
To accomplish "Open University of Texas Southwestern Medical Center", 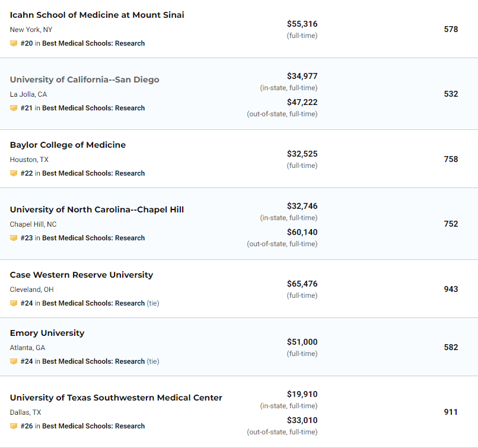I will (x=116, y=398).
